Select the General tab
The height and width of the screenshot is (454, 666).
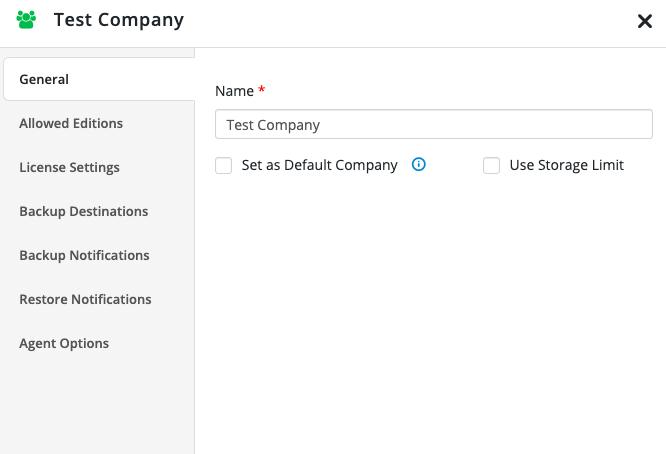(x=44, y=79)
